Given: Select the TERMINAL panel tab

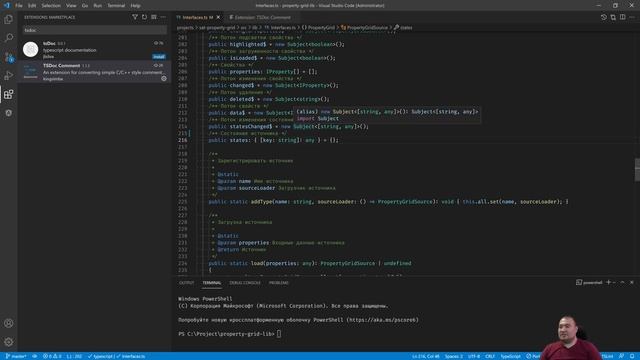Looking at the screenshot, I should click(x=211, y=282).
